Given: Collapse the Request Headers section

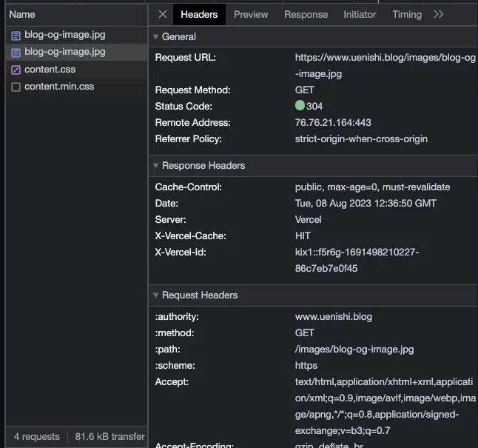Looking at the screenshot, I should pyautogui.click(x=155, y=295).
